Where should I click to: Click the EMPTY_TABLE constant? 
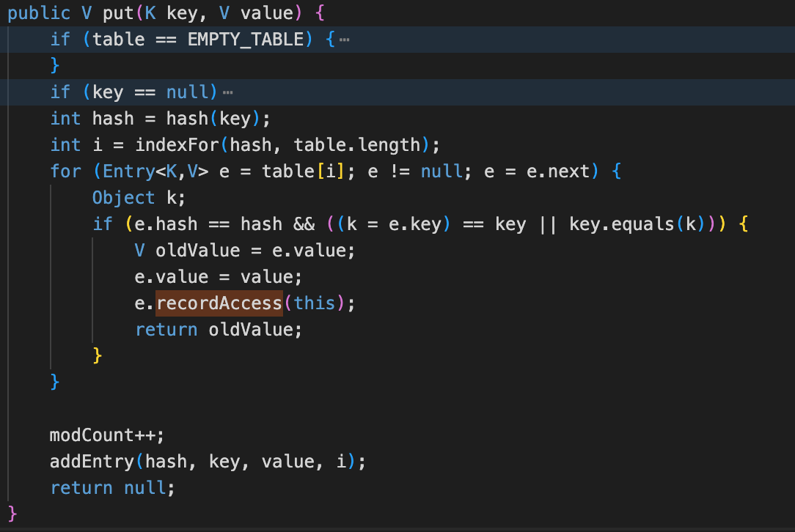(x=245, y=40)
